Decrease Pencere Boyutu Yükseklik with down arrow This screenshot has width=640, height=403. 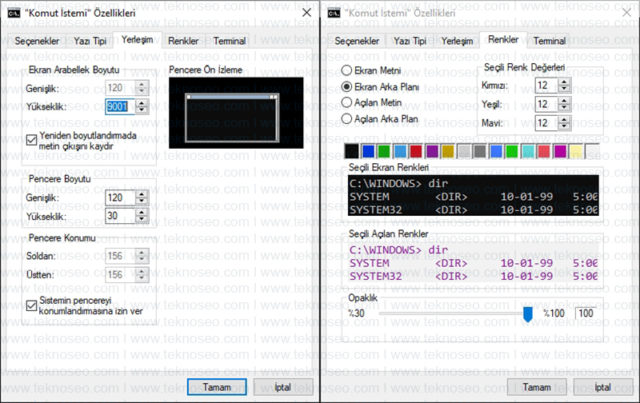point(142,220)
